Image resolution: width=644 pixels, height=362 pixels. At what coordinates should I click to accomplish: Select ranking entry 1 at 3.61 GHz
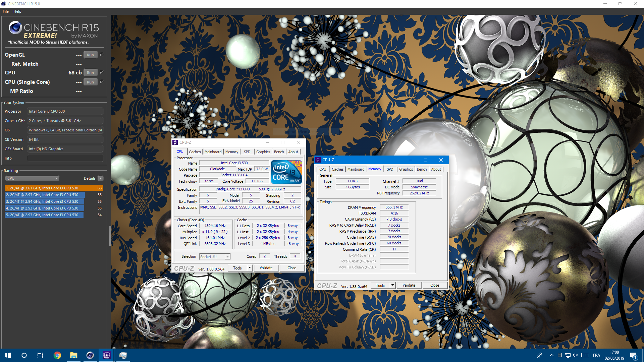[54, 188]
